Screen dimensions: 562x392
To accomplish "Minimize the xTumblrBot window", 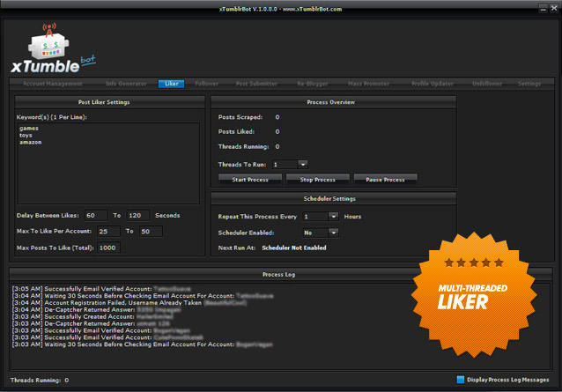I will point(543,9).
